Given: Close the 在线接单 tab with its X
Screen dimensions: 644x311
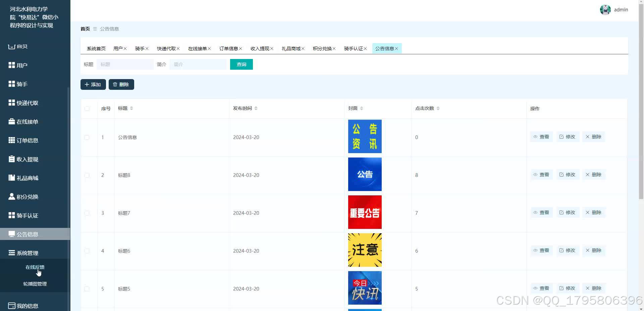Looking at the screenshot, I should tap(209, 49).
